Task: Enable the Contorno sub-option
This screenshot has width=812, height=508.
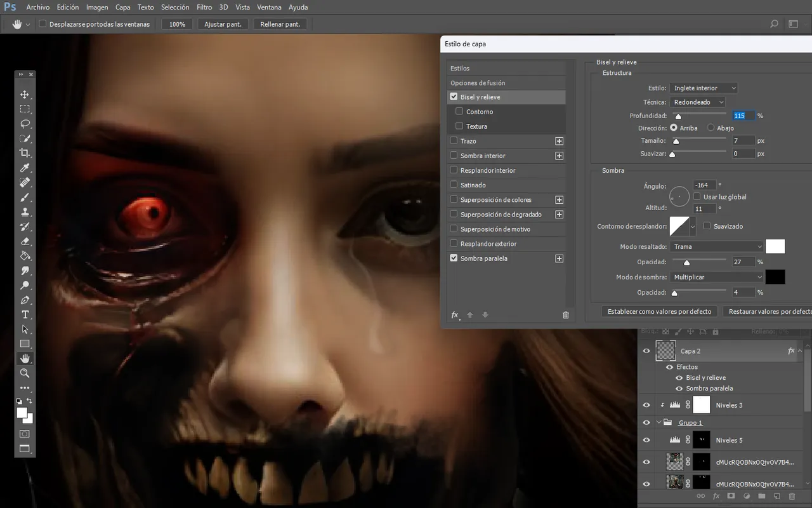Action: click(459, 111)
